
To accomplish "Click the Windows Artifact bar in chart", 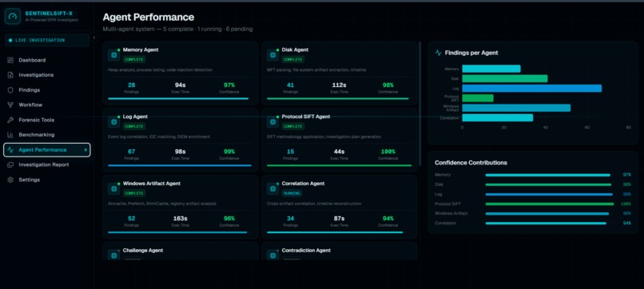I will pyautogui.click(x=516, y=108).
